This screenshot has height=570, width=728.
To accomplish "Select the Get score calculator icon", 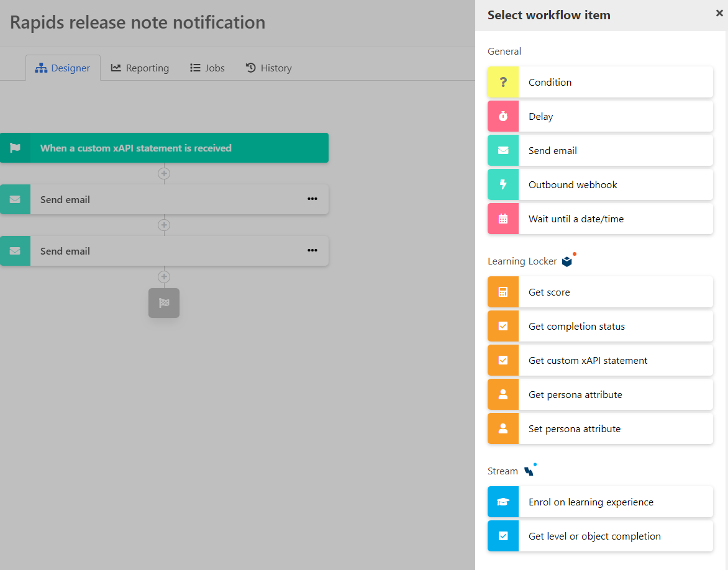I will (x=503, y=292).
